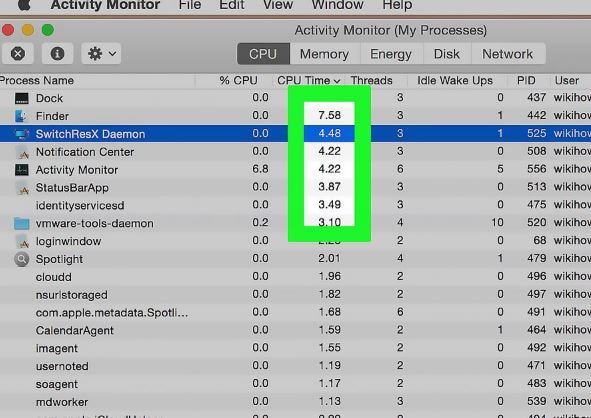Select the Finder process row
The width and height of the screenshot is (591, 418).
click(296, 116)
